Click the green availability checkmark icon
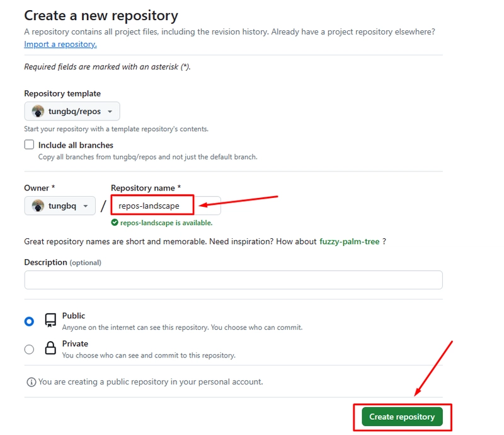The height and width of the screenshot is (435, 504). tap(115, 223)
